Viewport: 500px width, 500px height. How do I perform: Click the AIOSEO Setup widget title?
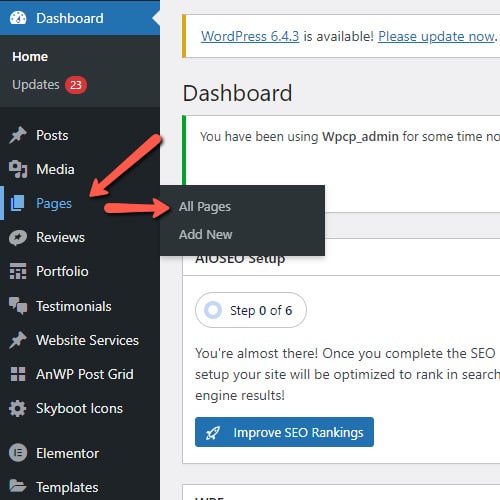tap(240, 259)
